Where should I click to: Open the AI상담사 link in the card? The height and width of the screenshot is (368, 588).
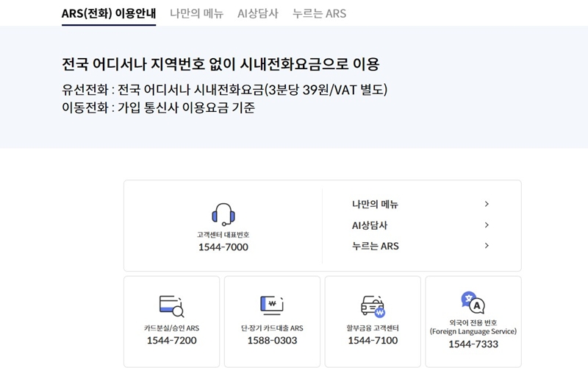pyautogui.click(x=370, y=225)
